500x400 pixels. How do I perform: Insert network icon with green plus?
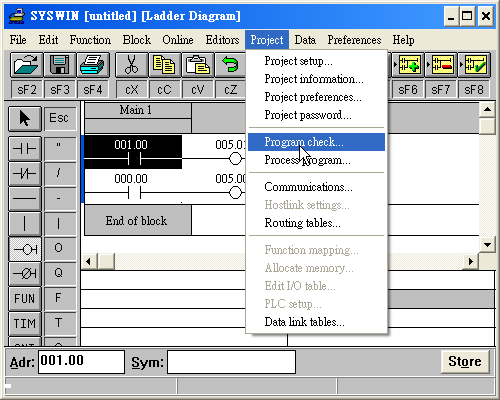[408, 64]
